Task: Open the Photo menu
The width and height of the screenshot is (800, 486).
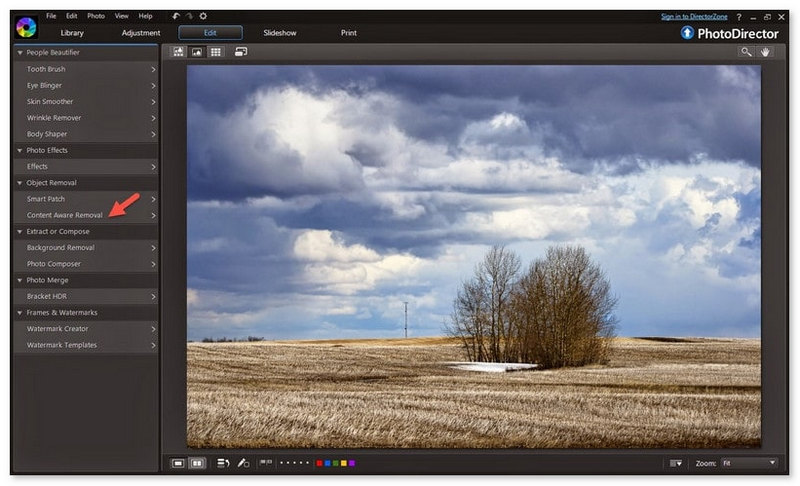Action: (x=96, y=16)
